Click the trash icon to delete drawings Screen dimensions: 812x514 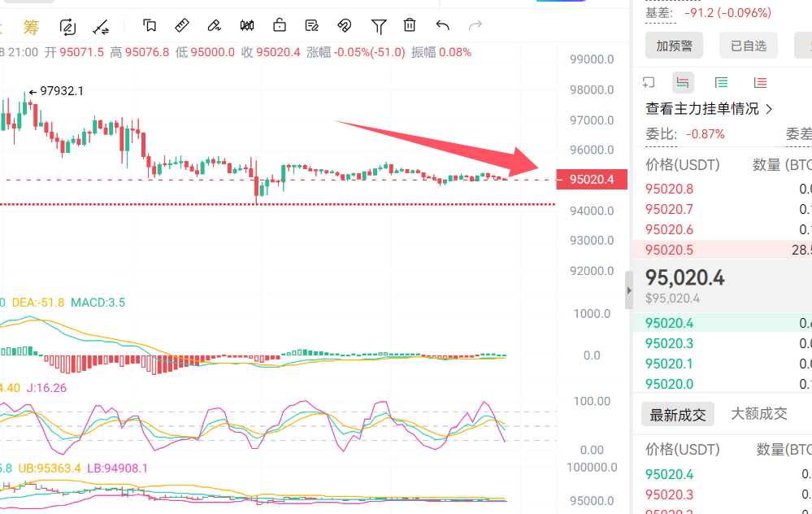410,26
